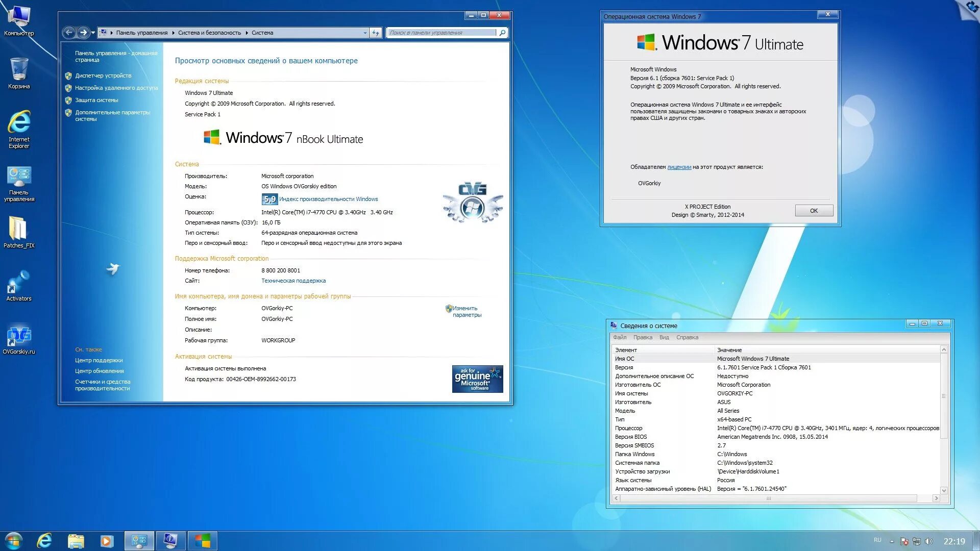
Task: Go back in Control Panel window
Action: click(68, 33)
